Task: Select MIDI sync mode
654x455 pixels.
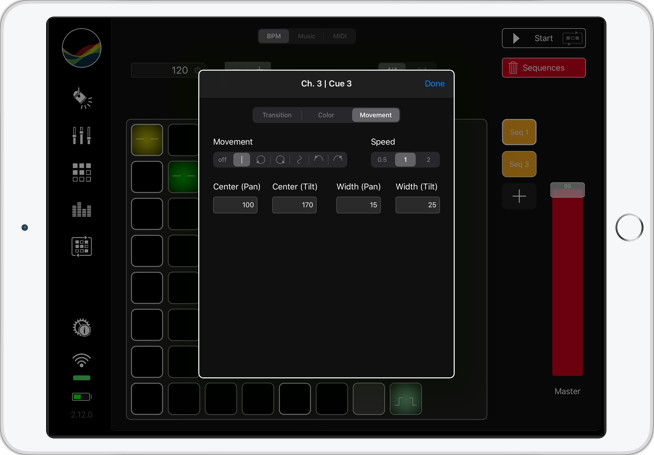Action: [x=340, y=36]
